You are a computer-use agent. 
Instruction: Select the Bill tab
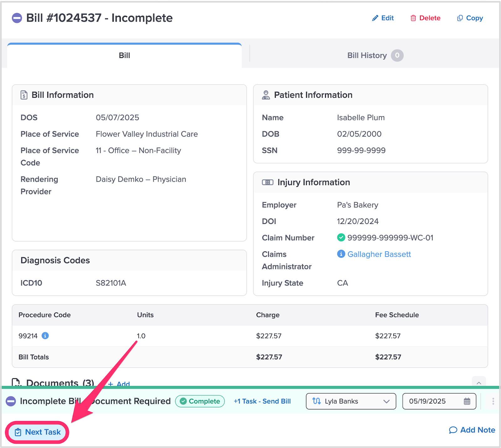click(x=124, y=55)
